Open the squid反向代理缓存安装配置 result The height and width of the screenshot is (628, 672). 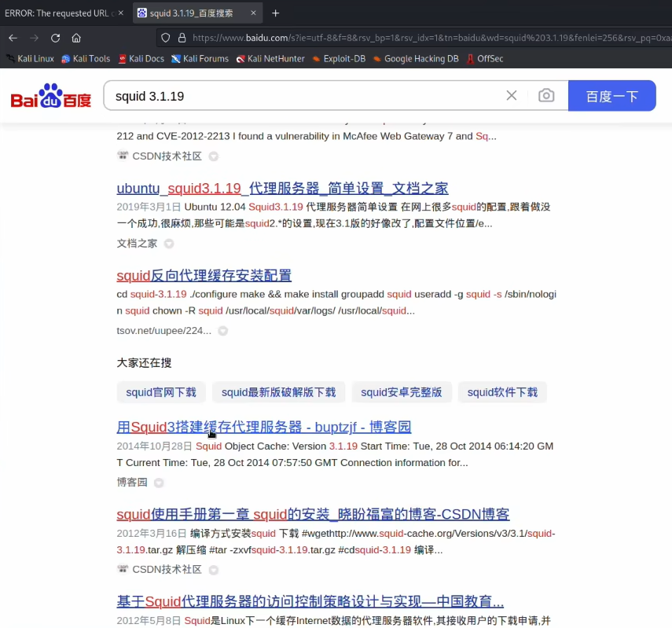coord(204,275)
